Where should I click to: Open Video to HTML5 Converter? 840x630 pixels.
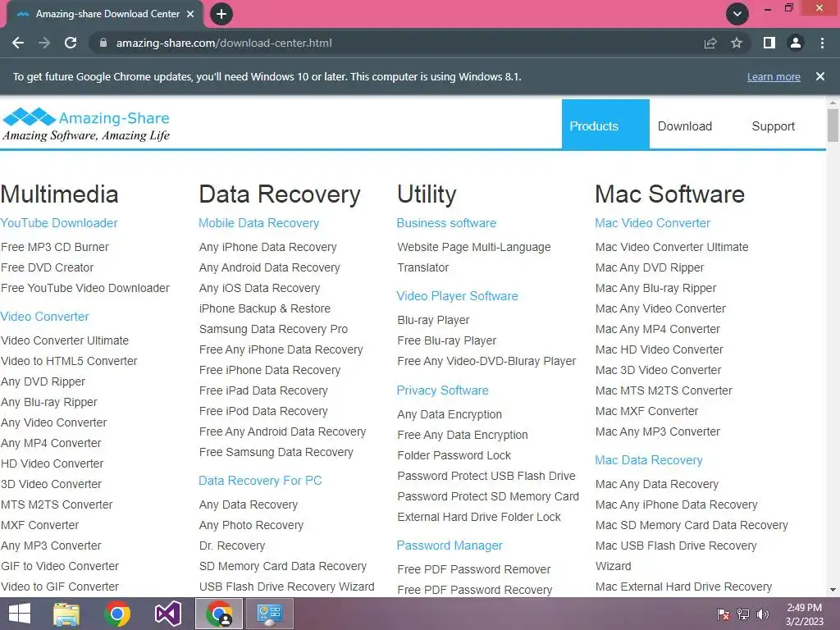click(69, 361)
